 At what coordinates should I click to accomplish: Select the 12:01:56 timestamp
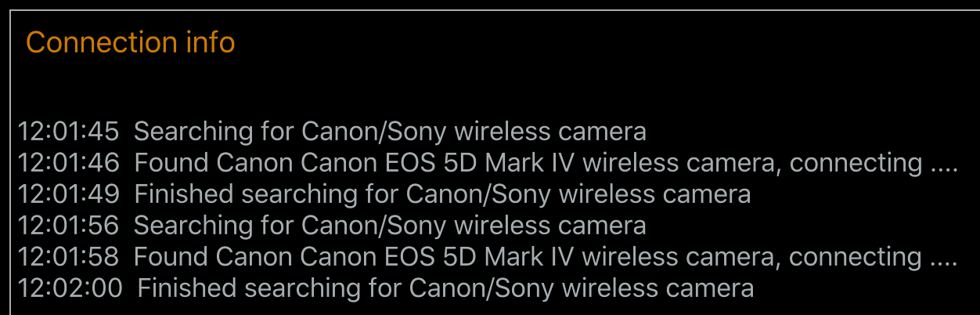68,226
